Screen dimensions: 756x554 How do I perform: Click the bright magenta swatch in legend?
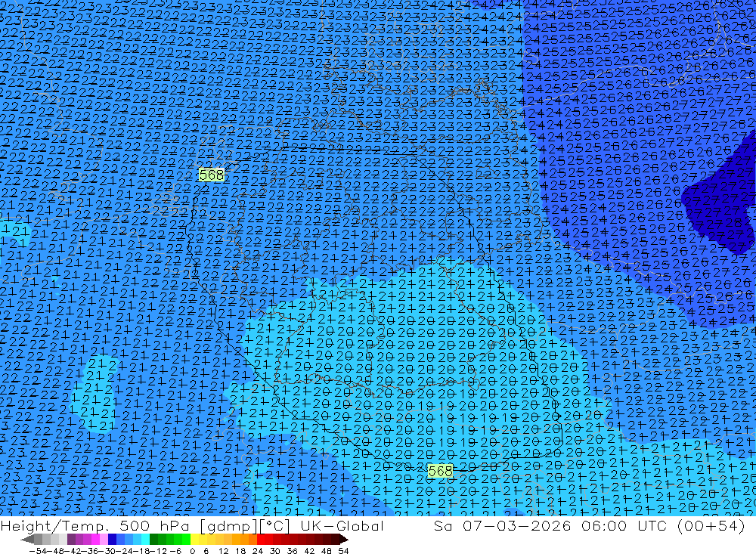click(x=96, y=540)
